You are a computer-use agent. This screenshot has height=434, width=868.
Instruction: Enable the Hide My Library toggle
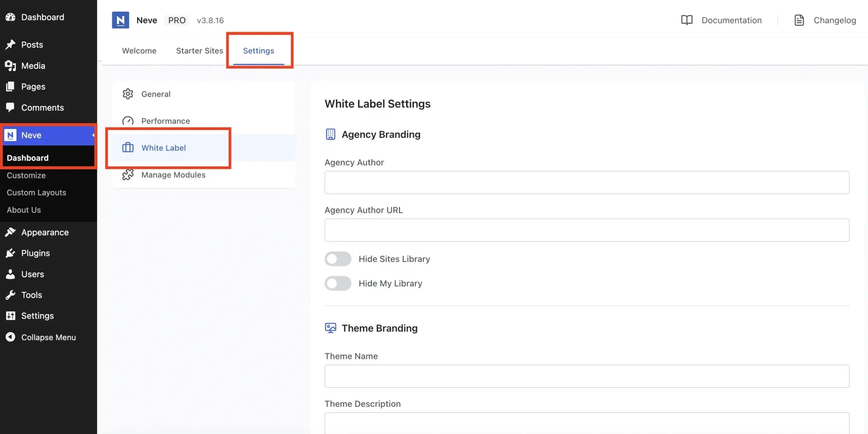pyautogui.click(x=338, y=283)
